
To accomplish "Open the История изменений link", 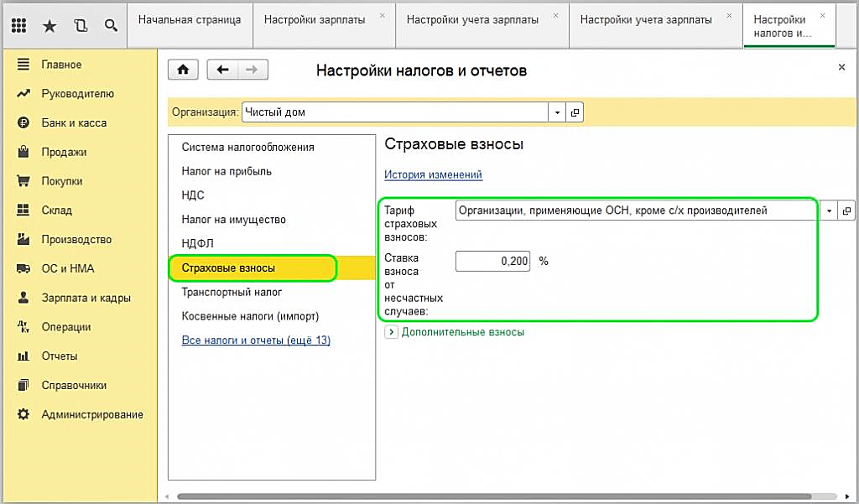I will tap(434, 174).
